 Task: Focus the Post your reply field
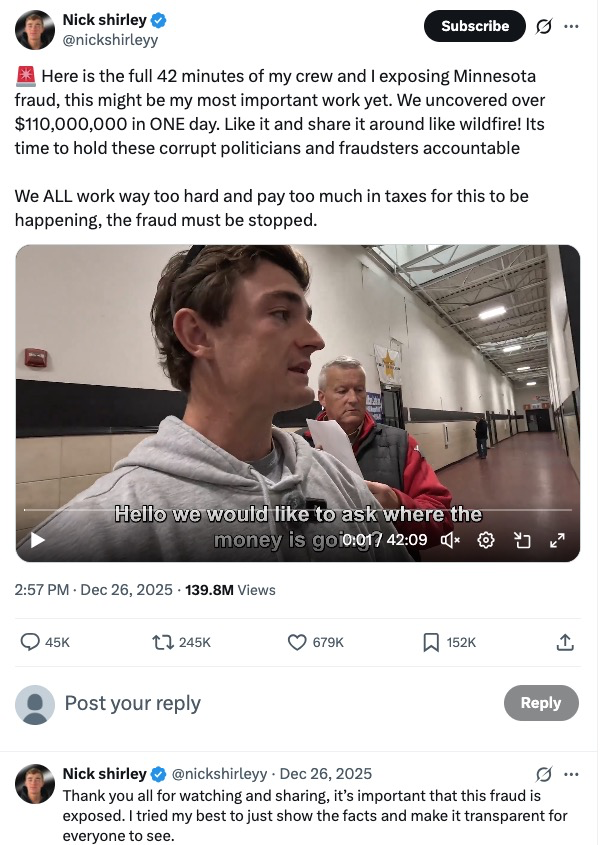click(x=250, y=703)
